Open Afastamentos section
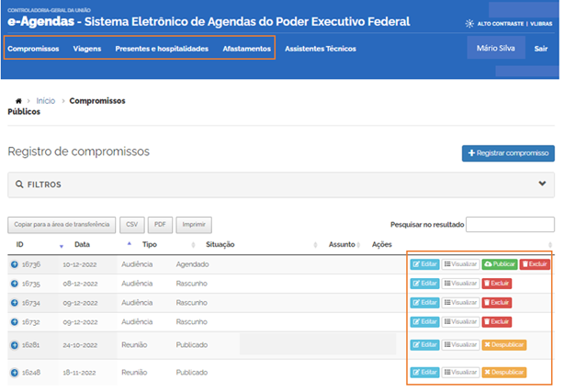This screenshot has height=392, width=564. 246,48
